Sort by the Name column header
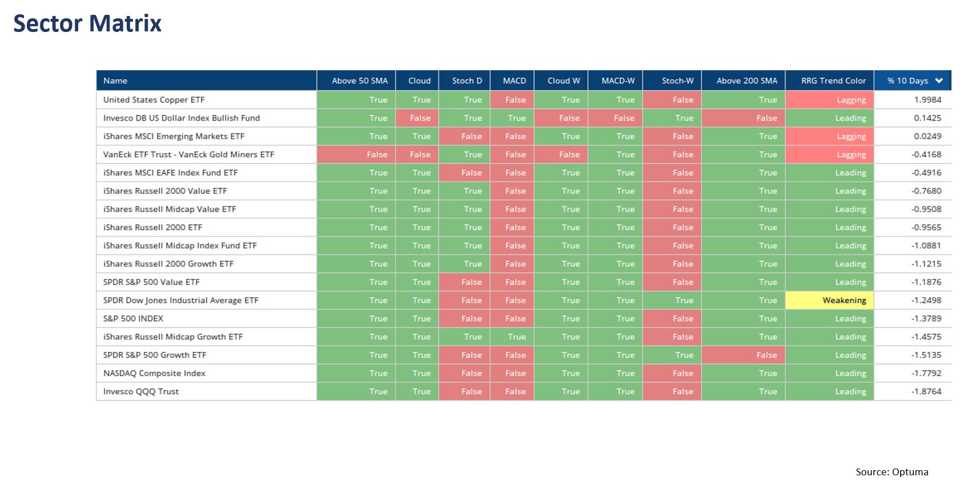 206,81
